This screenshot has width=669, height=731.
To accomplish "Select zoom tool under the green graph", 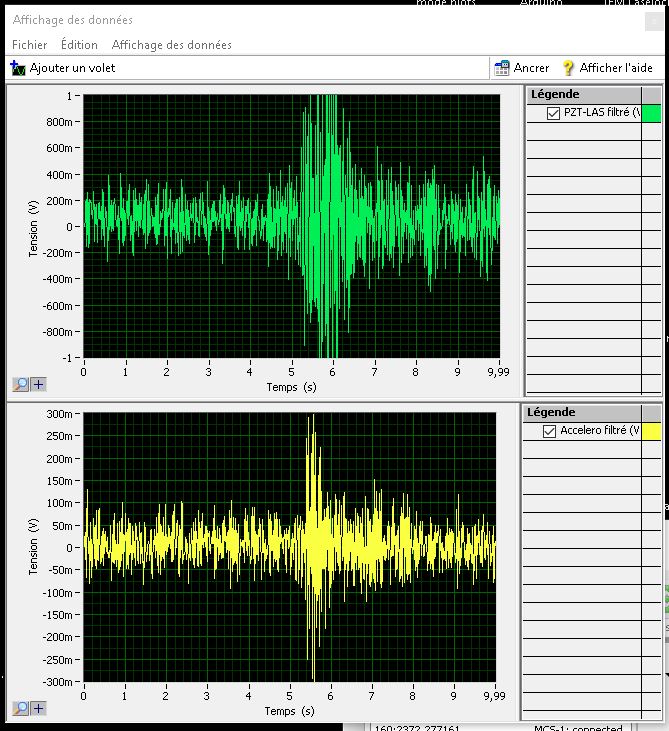I will 22,383.
